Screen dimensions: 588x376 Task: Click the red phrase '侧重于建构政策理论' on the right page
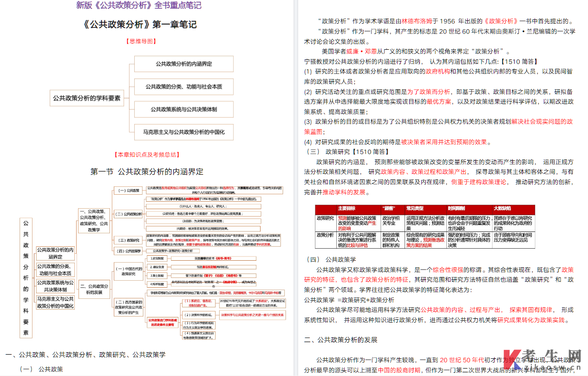point(479,182)
